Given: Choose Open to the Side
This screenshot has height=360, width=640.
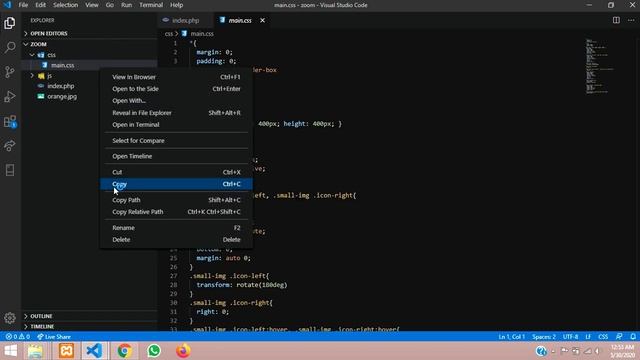Looking at the screenshot, I should point(176,89).
